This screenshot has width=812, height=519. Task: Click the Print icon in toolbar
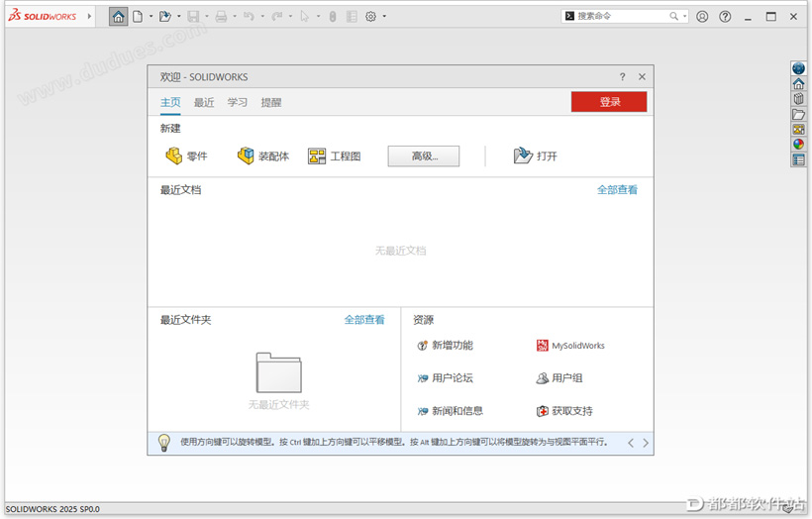[x=221, y=17]
